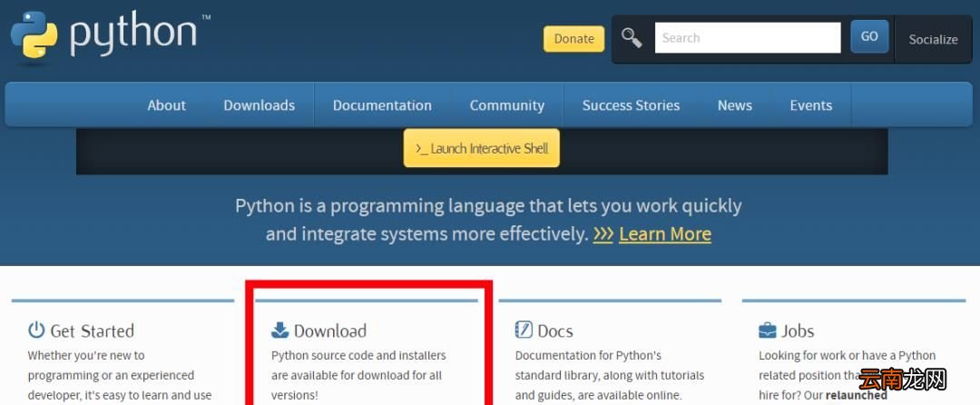
Task: Focus the Search input field
Action: [x=748, y=37]
